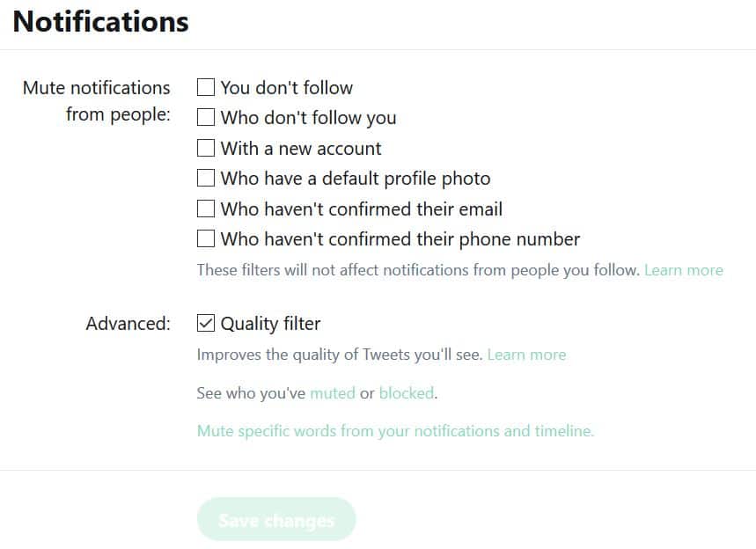Click the "Improves the quality of Tweets" description

click(x=340, y=355)
